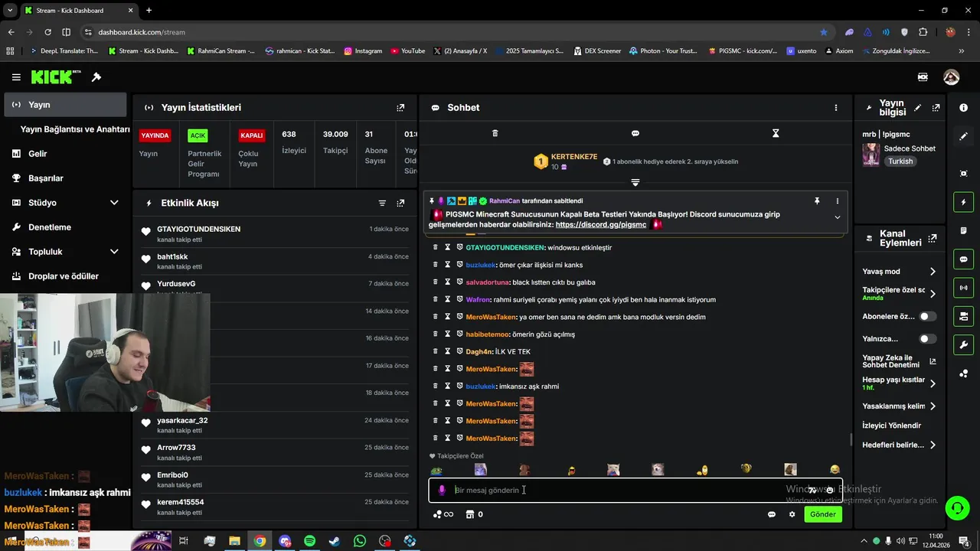This screenshot has height=551, width=980.
Task: Click the channel points infinity icon
Action: 443,514
